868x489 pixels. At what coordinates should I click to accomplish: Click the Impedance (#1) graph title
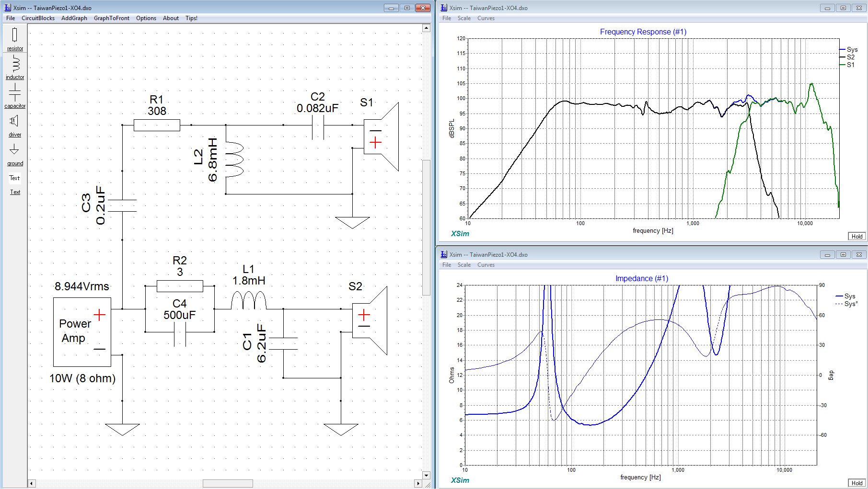point(642,278)
